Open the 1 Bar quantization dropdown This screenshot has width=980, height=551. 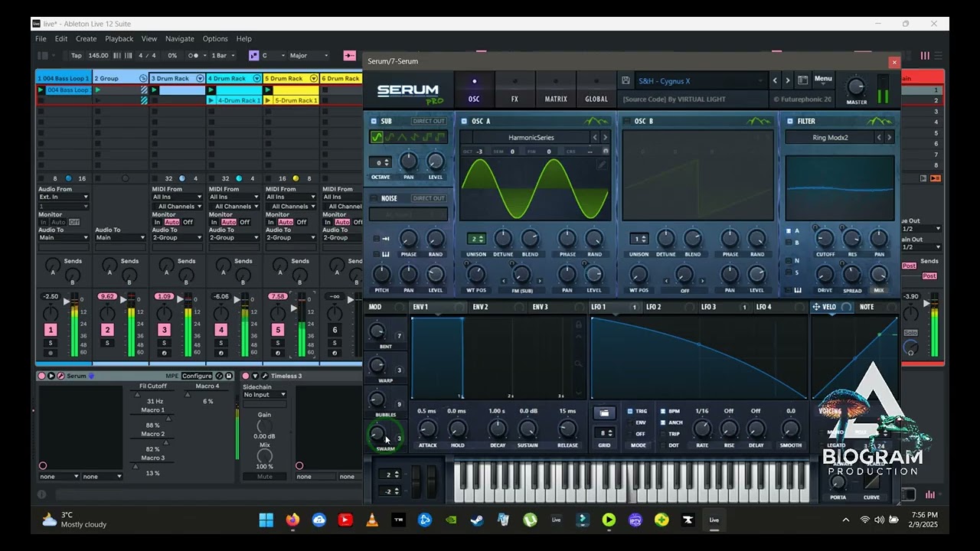click(x=224, y=55)
